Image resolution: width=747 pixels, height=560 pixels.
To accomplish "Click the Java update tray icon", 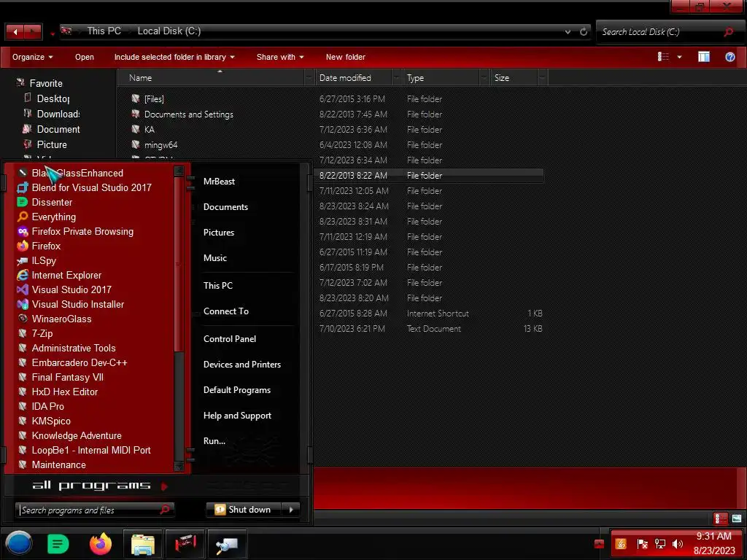I will tap(621, 544).
